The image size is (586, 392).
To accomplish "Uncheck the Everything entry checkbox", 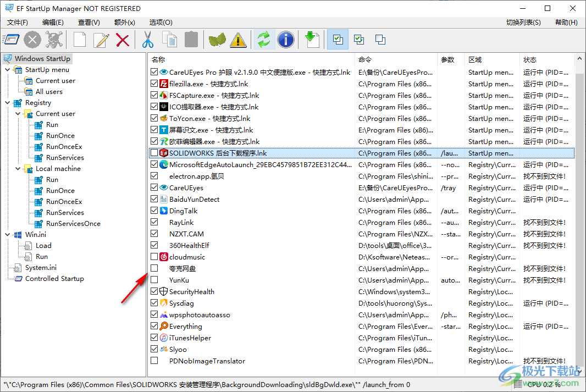I will pos(154,326).
